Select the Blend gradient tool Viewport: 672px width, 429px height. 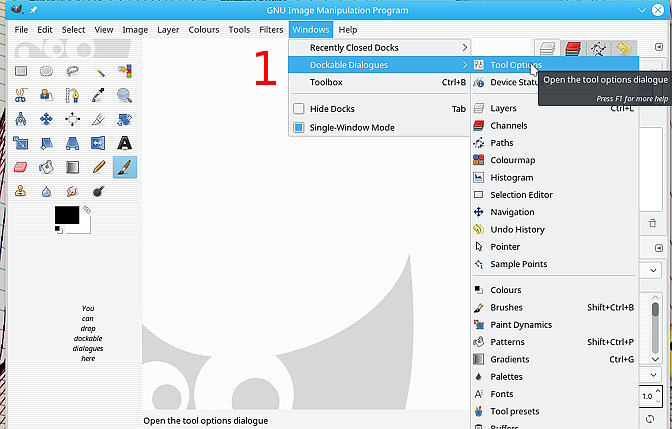72,167
